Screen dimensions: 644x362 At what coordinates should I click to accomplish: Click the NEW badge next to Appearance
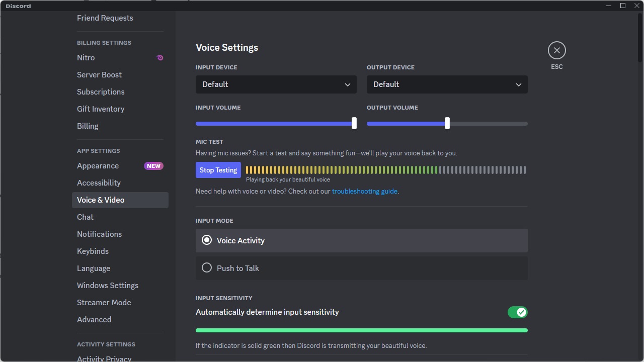[x=153, y=166]
